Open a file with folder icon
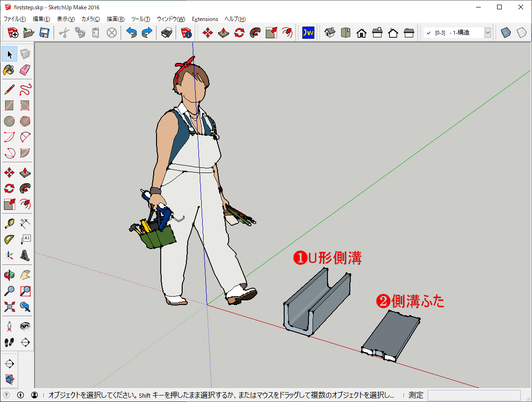 [29, 33]
